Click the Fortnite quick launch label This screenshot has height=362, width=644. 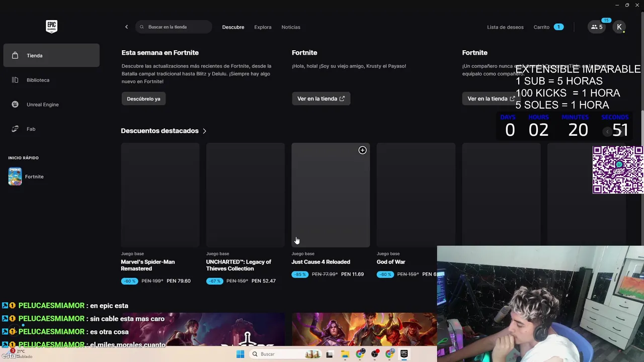click(34, 176)
